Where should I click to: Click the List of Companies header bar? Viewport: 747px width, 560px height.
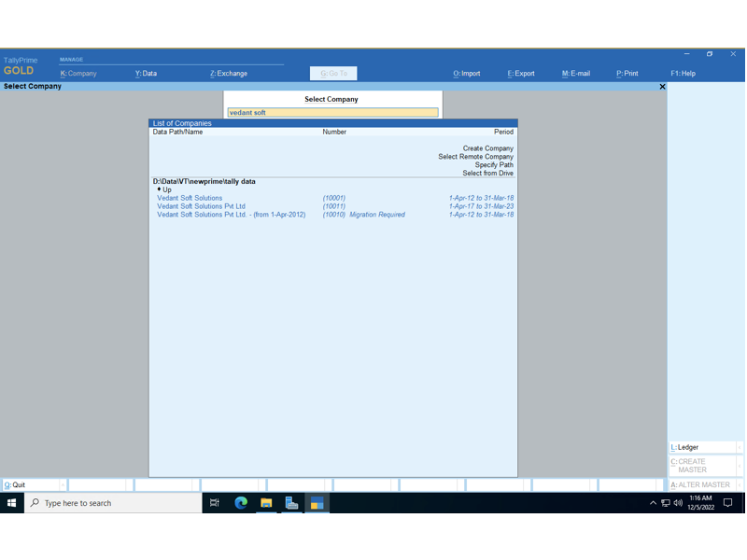click(x=333, y=123)
